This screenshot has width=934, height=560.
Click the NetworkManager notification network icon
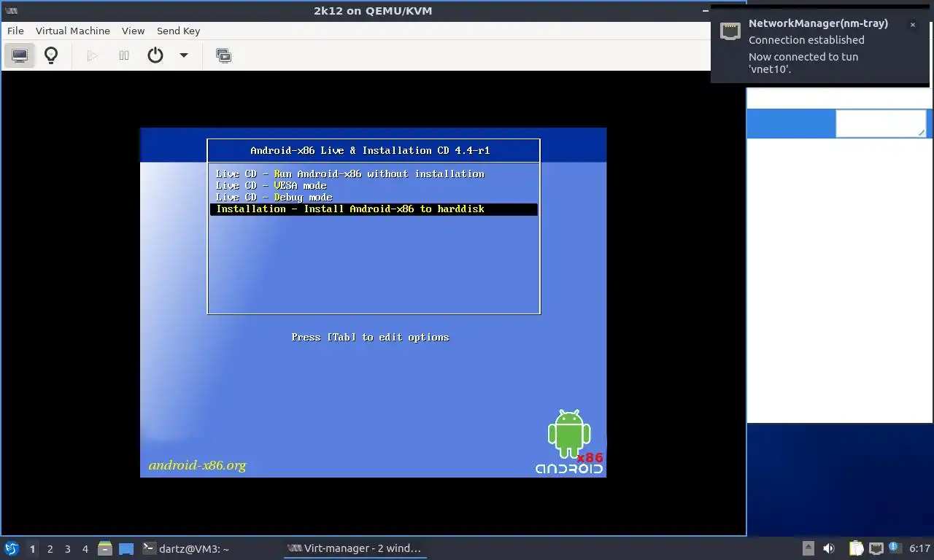click(x=730, y=30)
